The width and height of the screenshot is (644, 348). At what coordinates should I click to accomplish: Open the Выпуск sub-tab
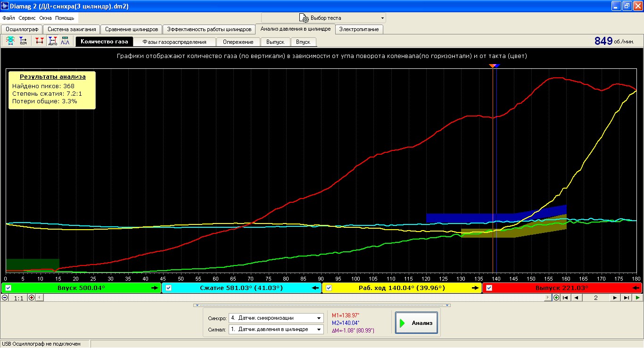coord(275,42)
